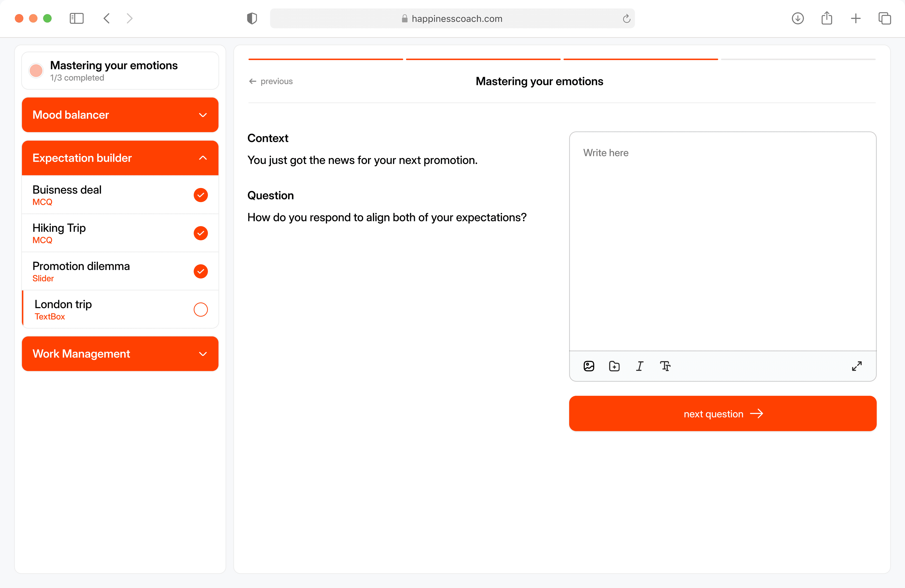Toggle the Promotion dilemma checkmark

tap(200, 271)
